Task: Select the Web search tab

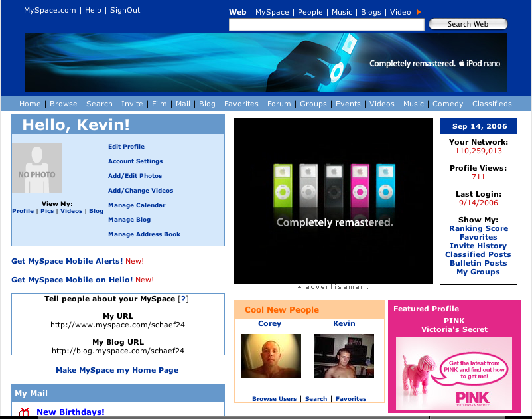Action: tap(237, 12)
